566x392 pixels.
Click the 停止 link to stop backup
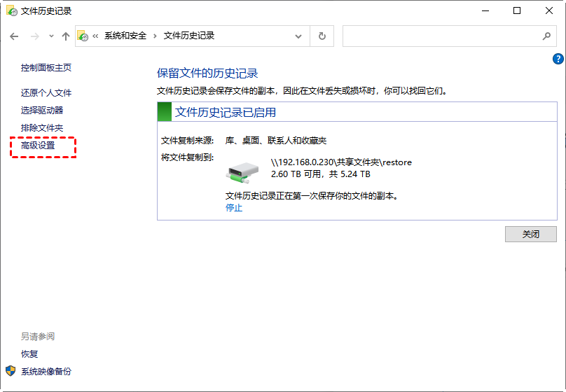coord(234,208)
